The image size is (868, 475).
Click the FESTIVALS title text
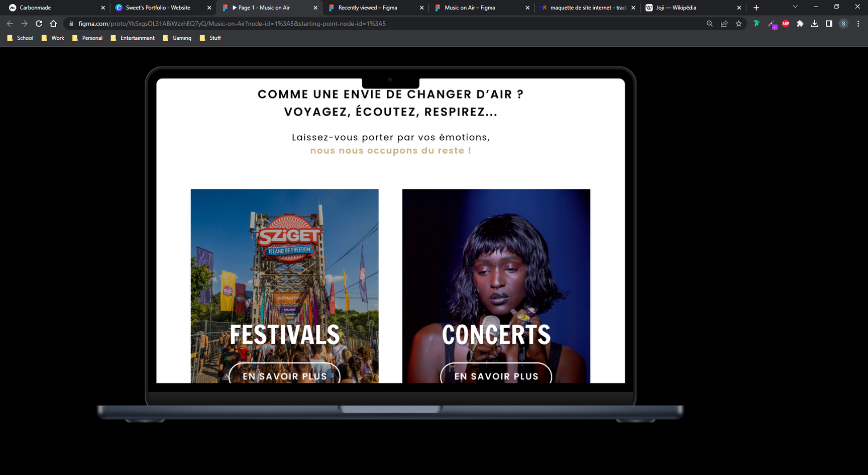[285, 335]
